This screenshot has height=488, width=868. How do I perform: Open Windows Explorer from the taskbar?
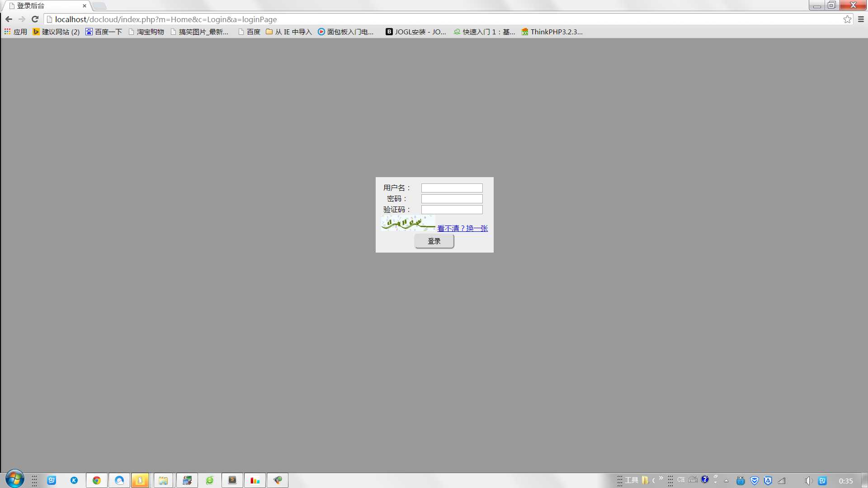coord(163,480)
